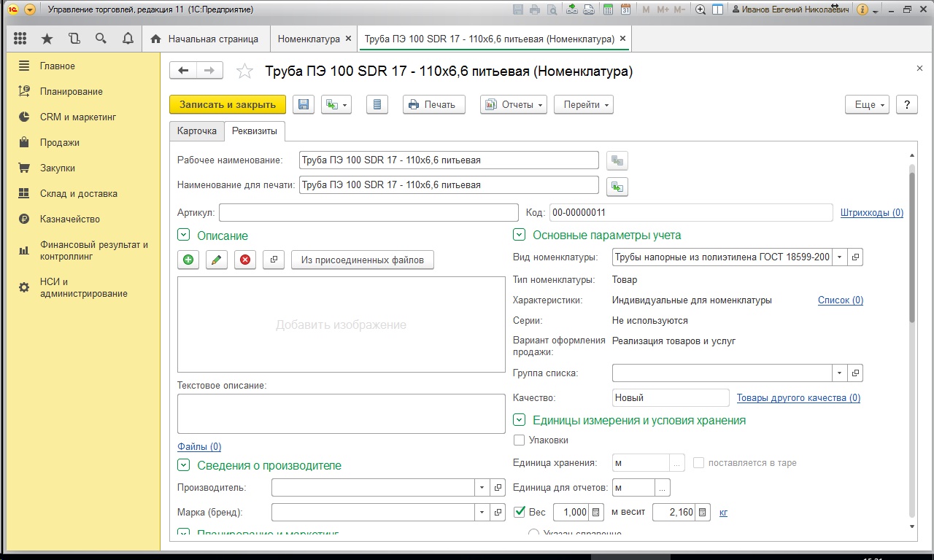
Task: Click the red delete image icon
Action: (x=244, y=260)
